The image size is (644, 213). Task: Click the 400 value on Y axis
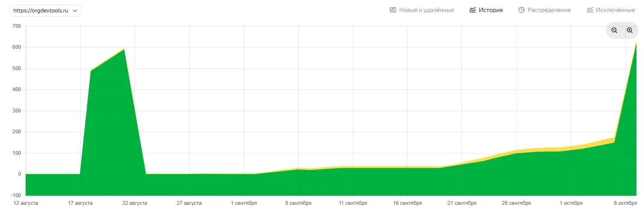pyautogui.click(x=17, y=90)
